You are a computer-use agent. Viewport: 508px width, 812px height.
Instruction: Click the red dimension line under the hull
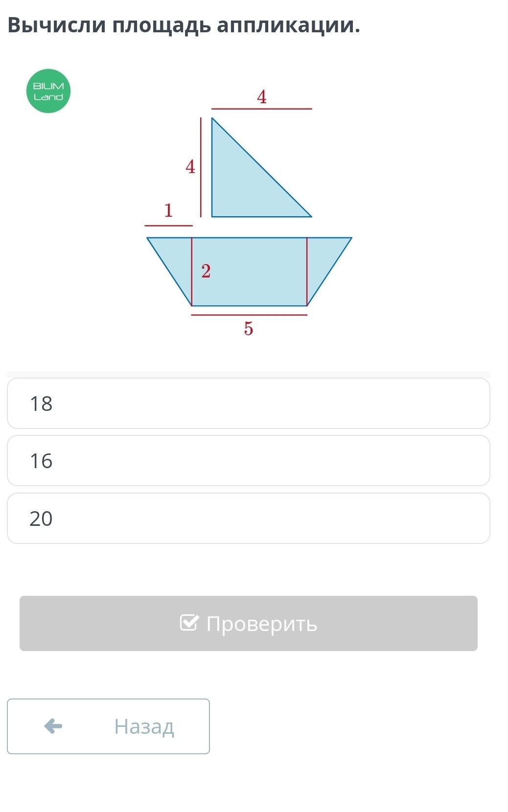249,315
